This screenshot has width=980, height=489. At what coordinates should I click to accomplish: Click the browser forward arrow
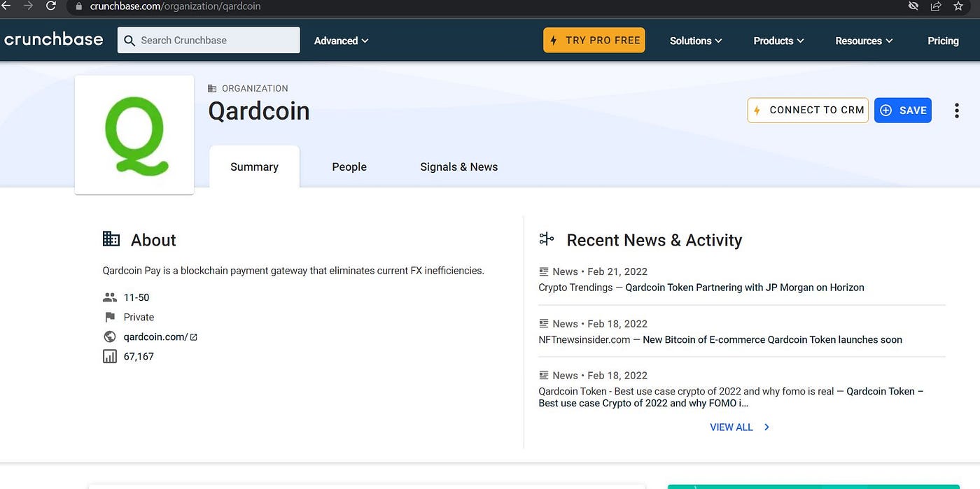pos(28,6)
